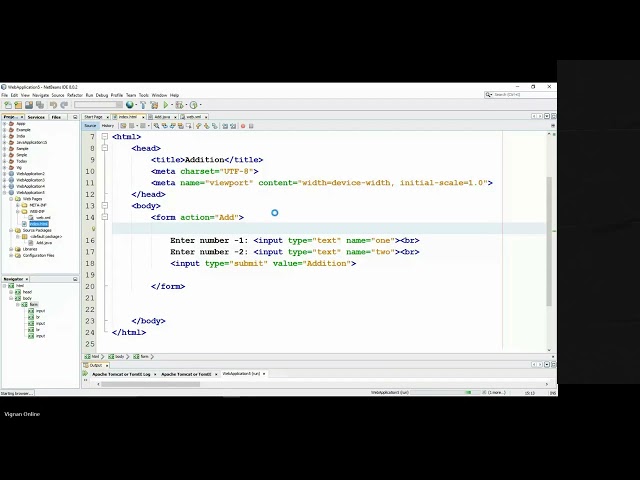The image size is (640, 480).
Task: Click the html breadcrumb below the editor
Action: 93,357
